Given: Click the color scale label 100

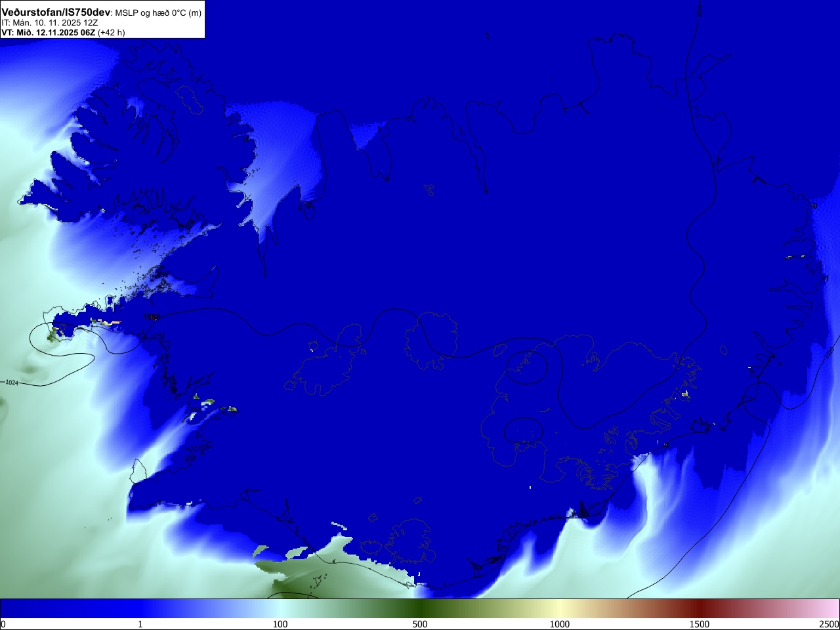Looking at the screenshot, I should pos(280,624).
